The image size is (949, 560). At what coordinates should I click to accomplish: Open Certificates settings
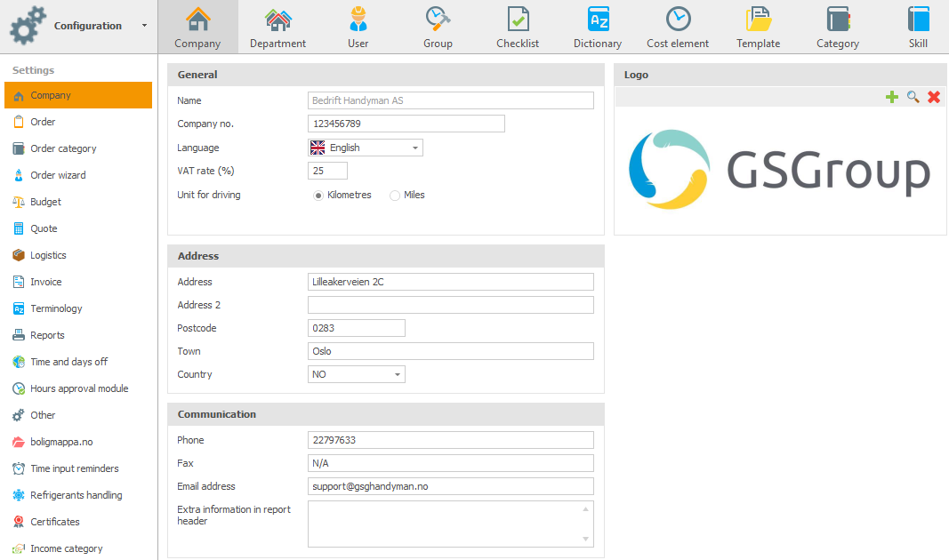pyautogui.click(x=78, y=521)
